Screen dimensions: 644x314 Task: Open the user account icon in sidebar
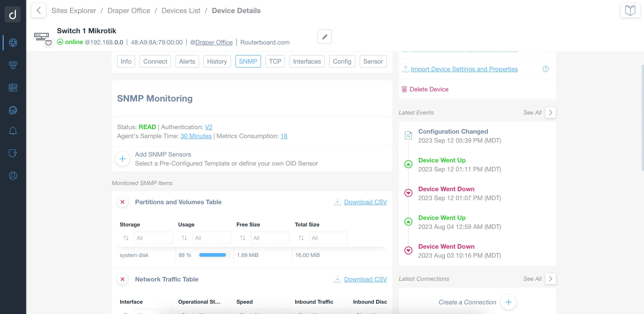pos(13,176)
